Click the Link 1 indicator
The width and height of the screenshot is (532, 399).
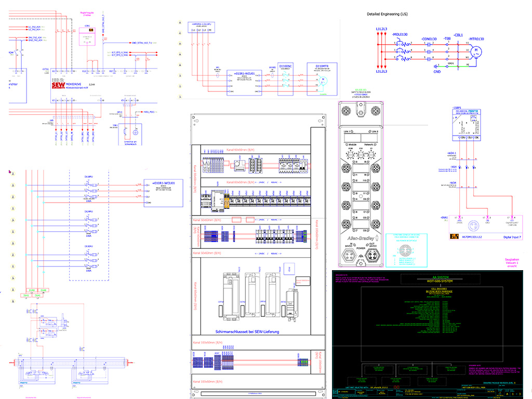click(x=347, y=131)
